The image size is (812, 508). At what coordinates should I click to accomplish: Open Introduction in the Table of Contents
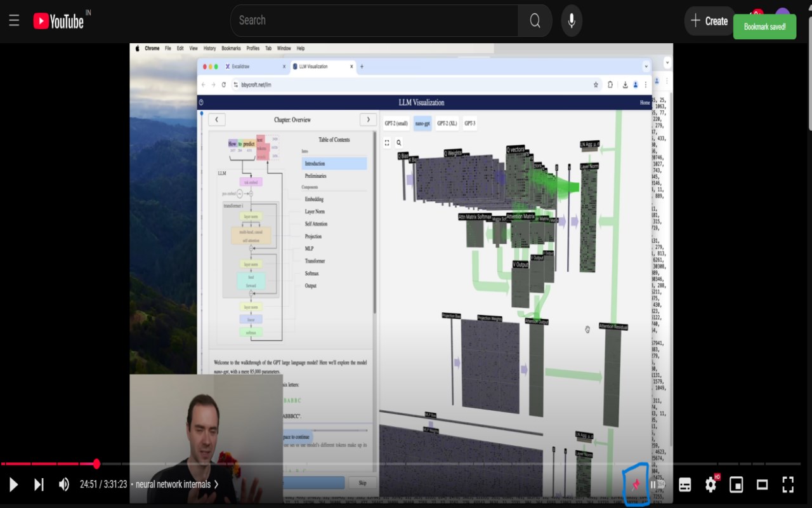334,164
